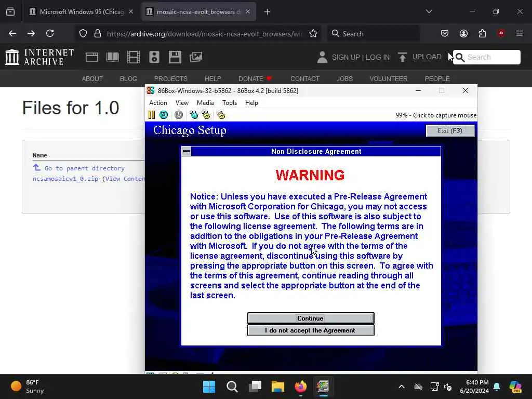Open the Extensions puzzle icon
The width and height of the screenshot is (532, 399).
[x=482, y=33]
